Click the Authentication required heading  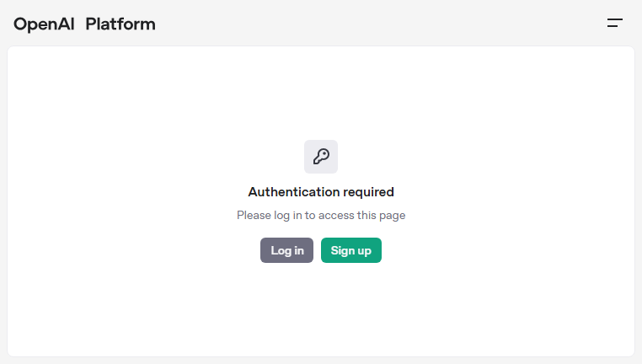[321, 192]
